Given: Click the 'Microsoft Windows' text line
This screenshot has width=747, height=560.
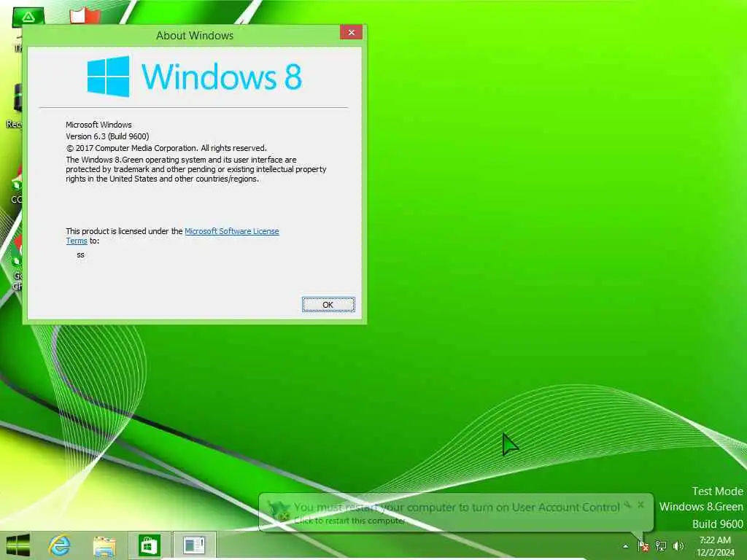Looking at the screenshot, I should pos(98,125).
